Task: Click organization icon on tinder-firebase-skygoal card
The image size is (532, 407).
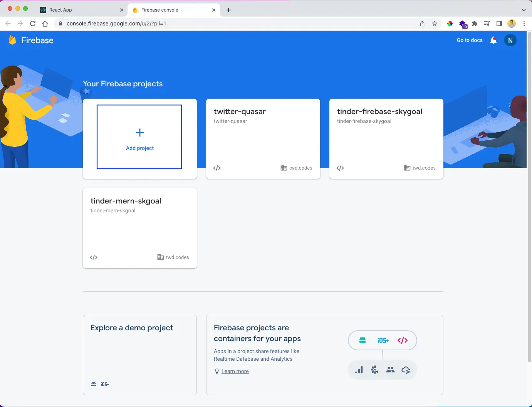Action: click(x=407, y=168)
